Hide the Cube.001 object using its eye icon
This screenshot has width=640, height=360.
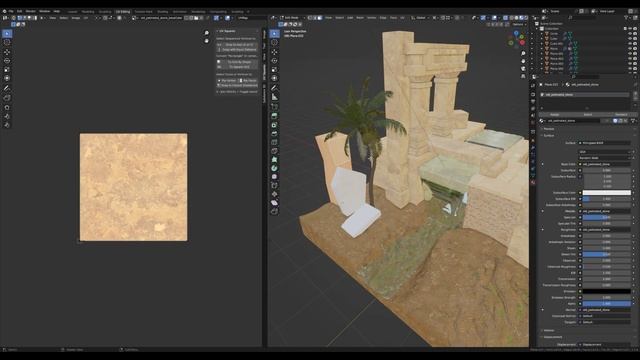point(630,44)
